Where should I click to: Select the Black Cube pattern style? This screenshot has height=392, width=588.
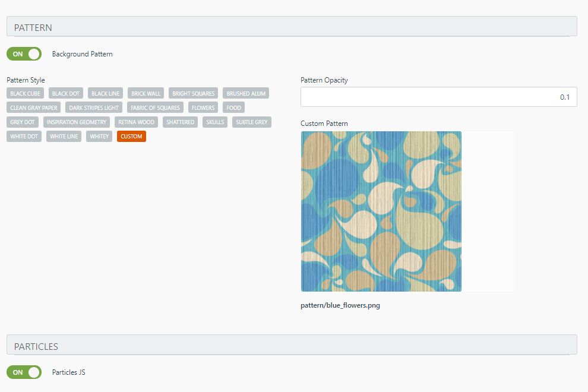click(x=25, y=93)
